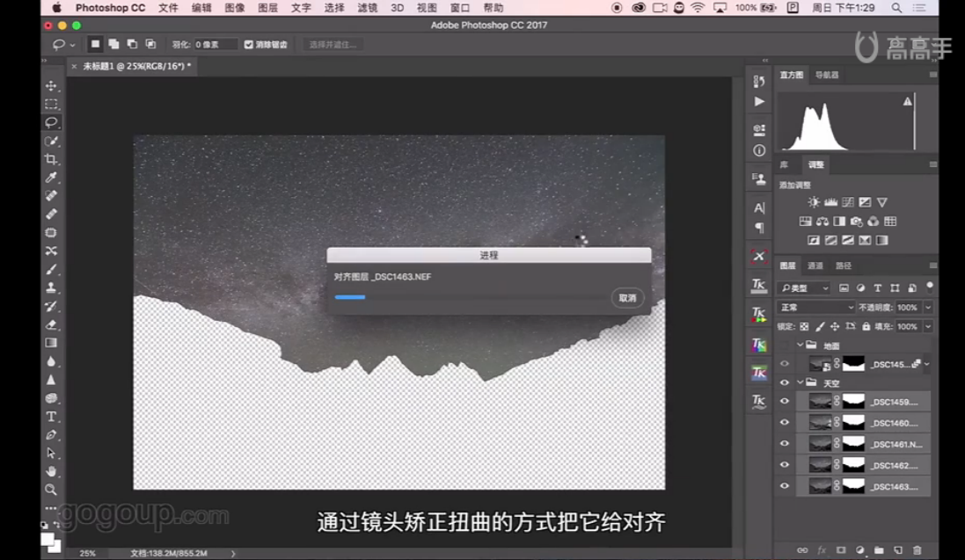Click the alignment progress bar
The width and height of the screenshot is (965, 560).
(471, 297)
